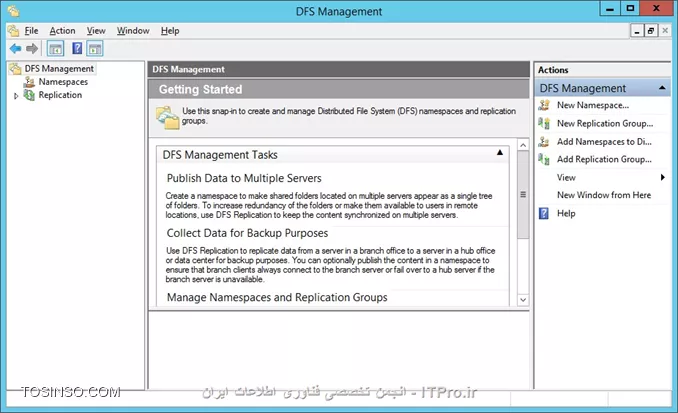Viewport: 678px width, 413px height.
Task: Expand the Replication tree node
Action: [16, 96]
